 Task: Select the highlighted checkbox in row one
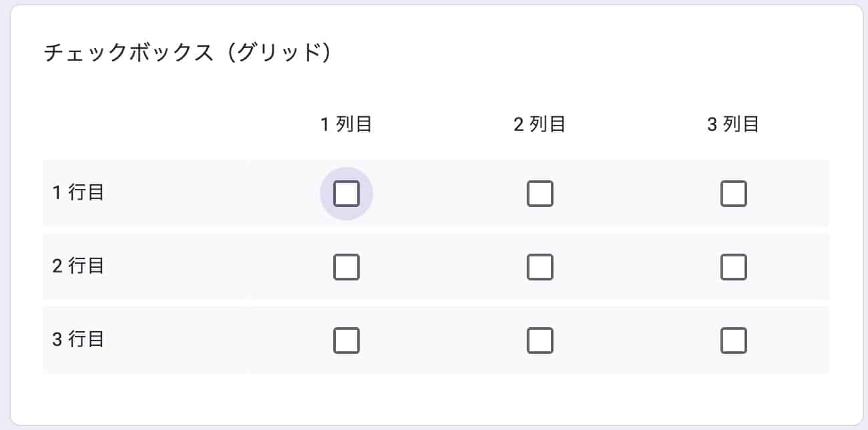(347, 194)
